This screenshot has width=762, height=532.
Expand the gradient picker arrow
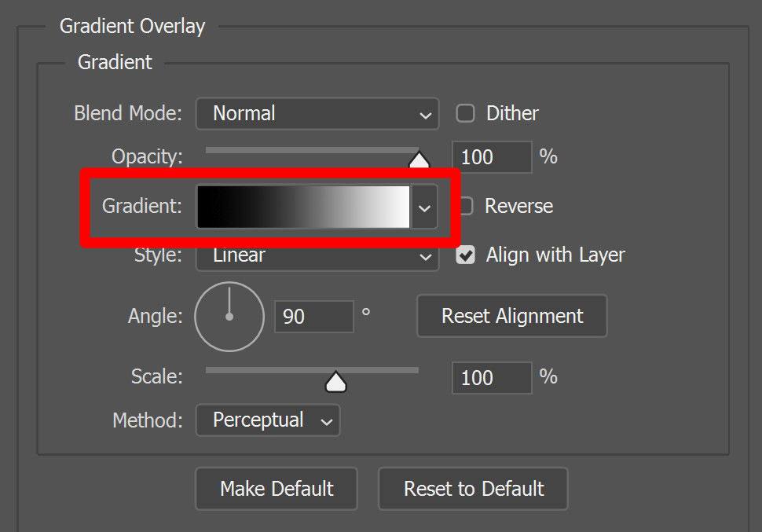click(424, 207)
